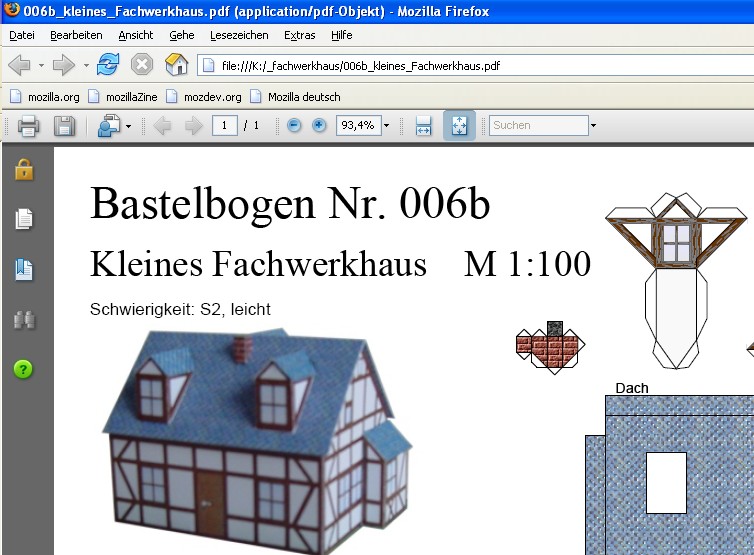This screenshot has height=555, width=754.
Task: Open the collaborate icon dropdown arrow
Action: tap(128, 126)
